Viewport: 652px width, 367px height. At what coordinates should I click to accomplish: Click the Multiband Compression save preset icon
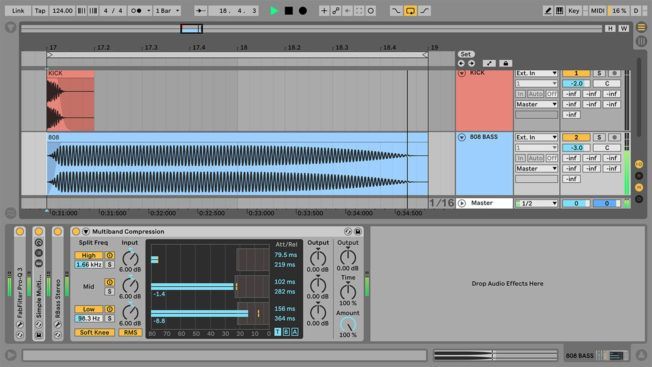coord(358,232)
